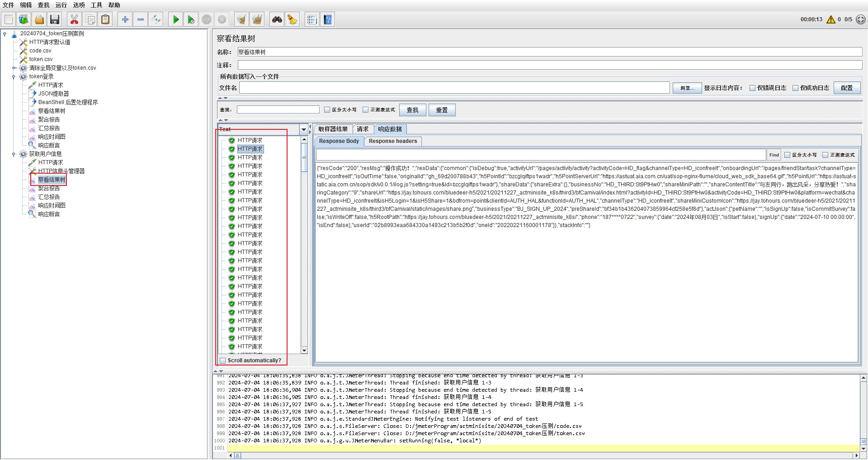The height and width of the screenshot is (460, 868).
Task: Expand the 清除全局变量以及token.csv node
Action: tap(14, 68)
